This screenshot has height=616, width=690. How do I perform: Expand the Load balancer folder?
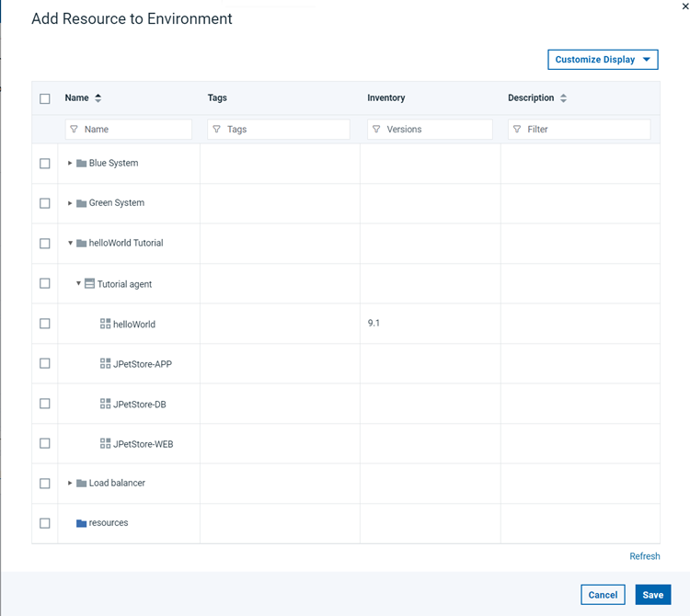tap(70, 484)
